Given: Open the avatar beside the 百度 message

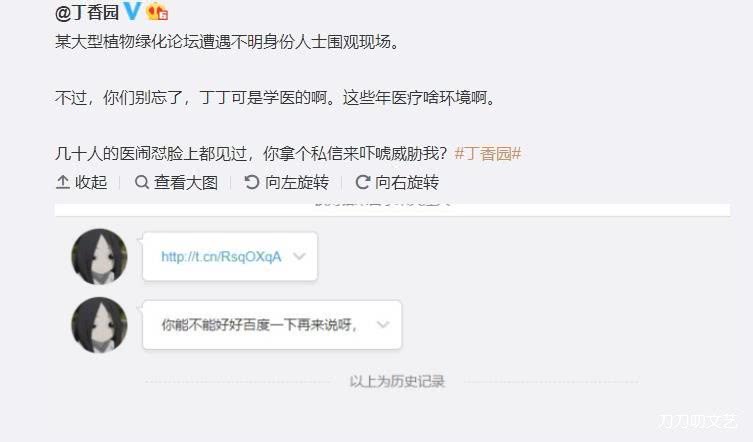Looking at the screenshot, I should [x=99, y=325].
